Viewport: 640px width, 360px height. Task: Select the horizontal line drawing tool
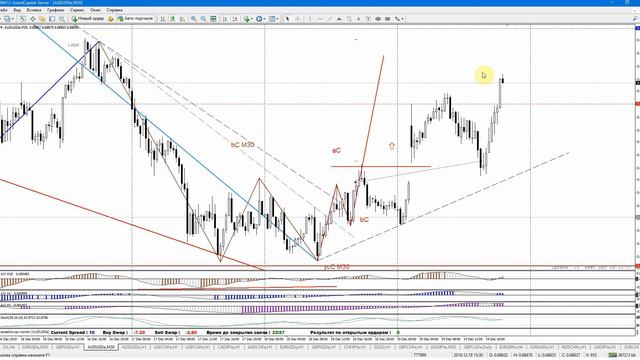tap(320, 19)
